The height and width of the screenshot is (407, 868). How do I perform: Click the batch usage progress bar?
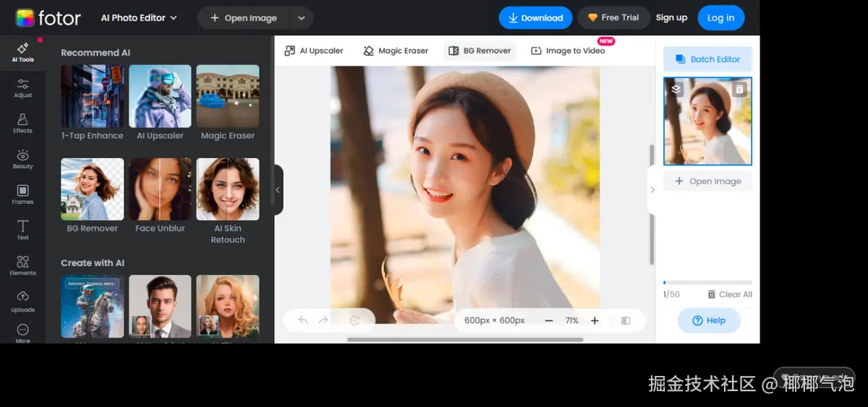[x=707, y=283]
